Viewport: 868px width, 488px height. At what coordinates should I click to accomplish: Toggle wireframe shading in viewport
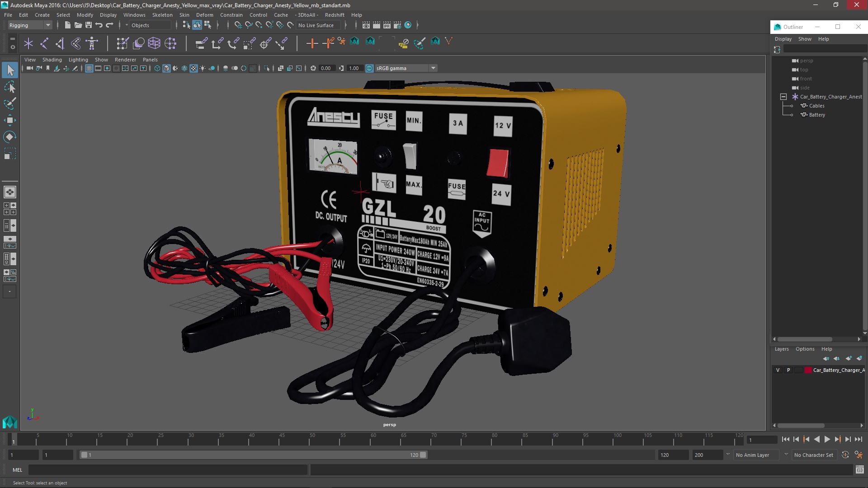tap(157, 68)
